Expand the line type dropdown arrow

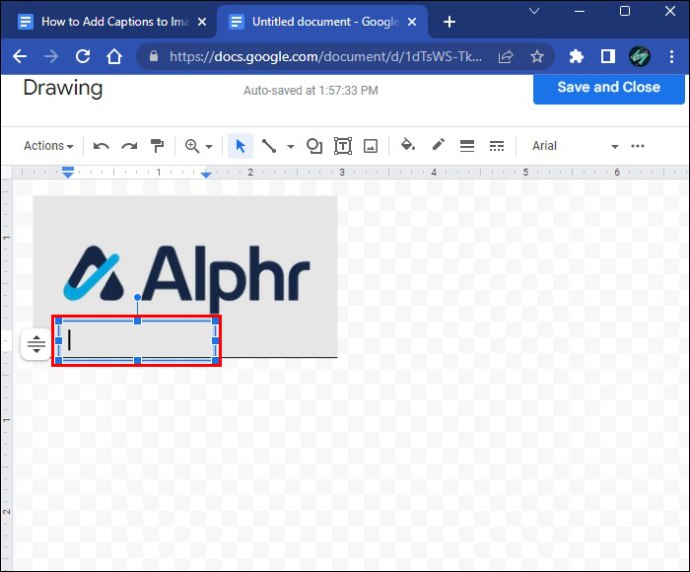click(290, 147)
